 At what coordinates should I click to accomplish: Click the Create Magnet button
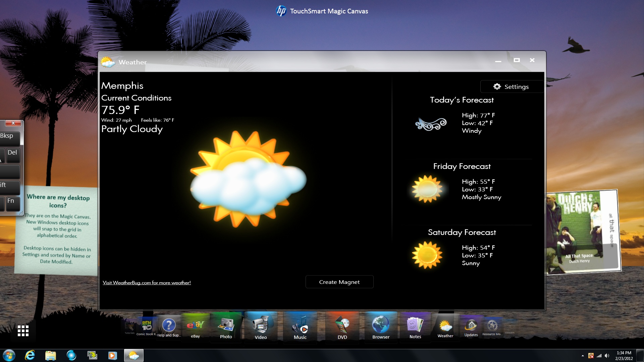point(339,282)
